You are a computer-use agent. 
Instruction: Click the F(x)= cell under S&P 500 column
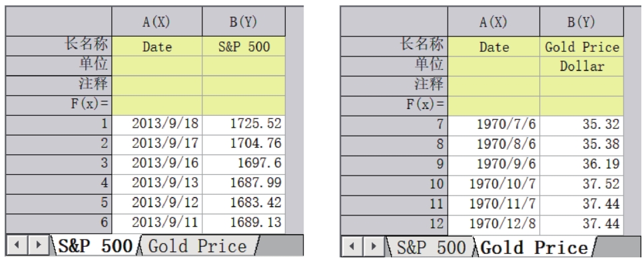point(244,105)
